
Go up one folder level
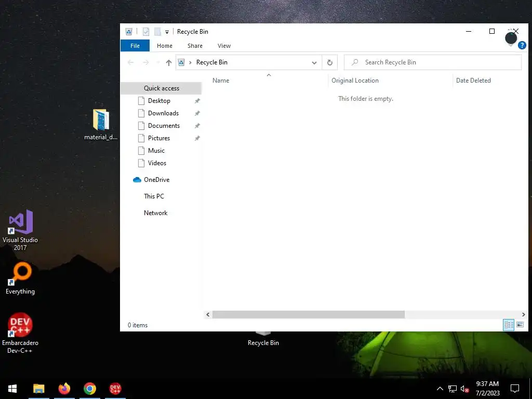(x=169, y=62)
